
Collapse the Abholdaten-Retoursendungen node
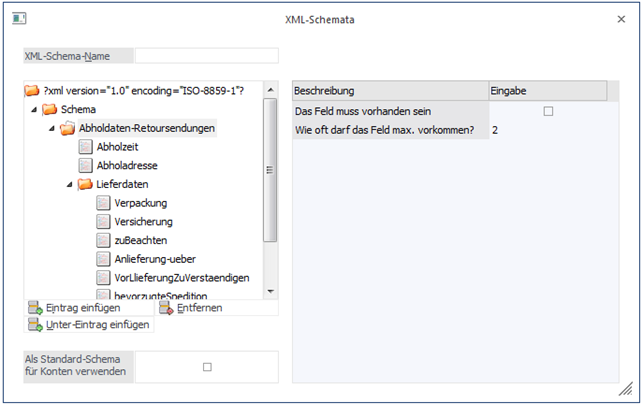53,128
